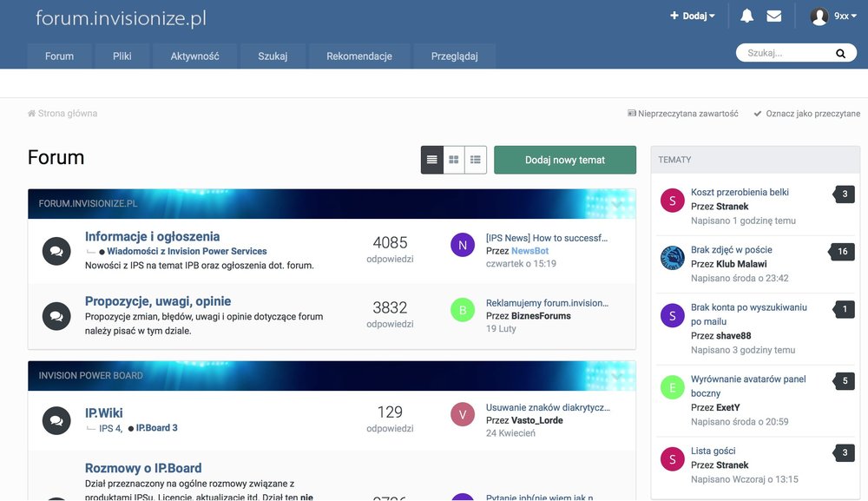The height and width of the screenshot is (501, 868).
Task: Open Nieprzeczytana zawartość unread content
Action: pyautogui.click(x=683, y=114)
